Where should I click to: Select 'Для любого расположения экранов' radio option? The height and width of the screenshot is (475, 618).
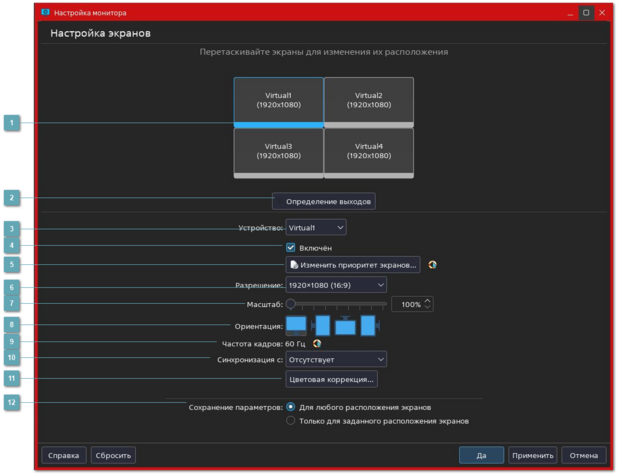(x=291, y=407)
